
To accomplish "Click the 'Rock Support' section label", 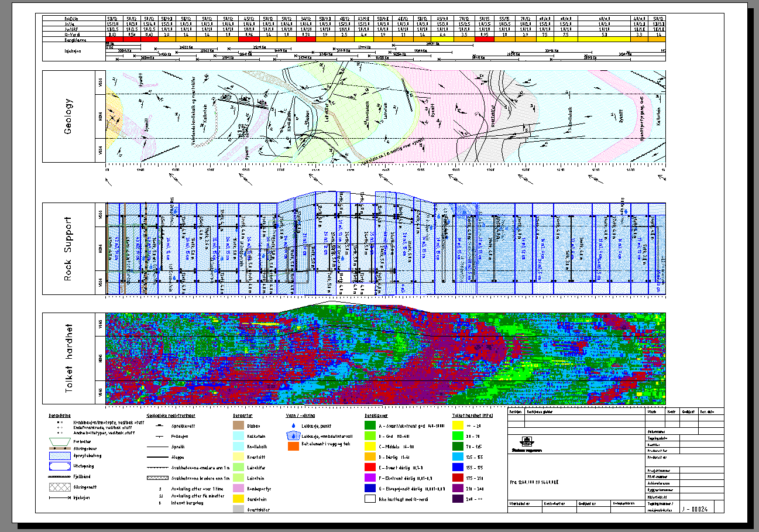I will click(x=68, y=249).
